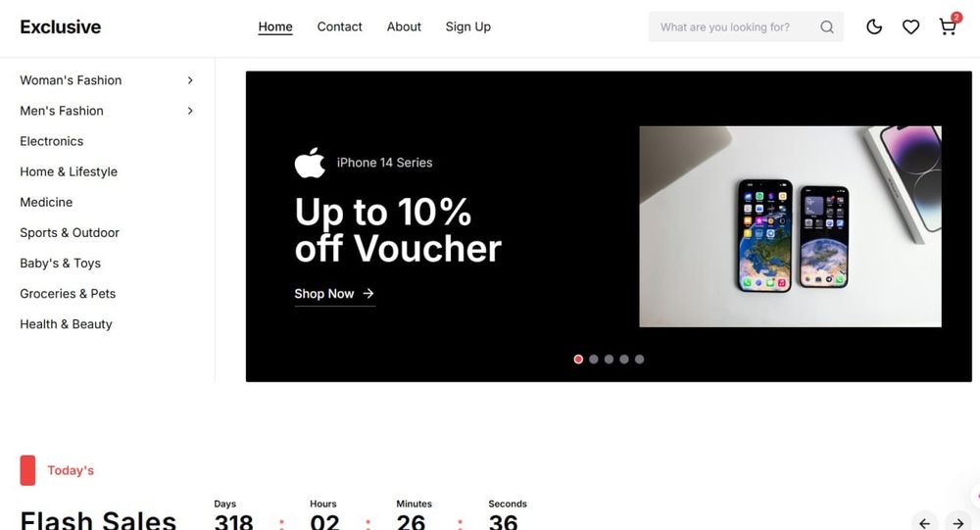Select the third carousel dot
Screen dimensions: 980x530
609,359
